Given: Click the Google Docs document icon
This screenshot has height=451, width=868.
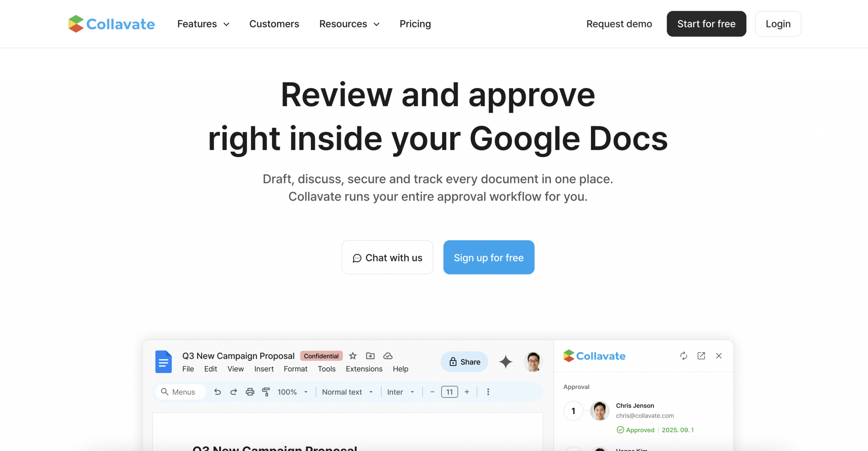Looking at the screenshot, I should pos(163,362).
